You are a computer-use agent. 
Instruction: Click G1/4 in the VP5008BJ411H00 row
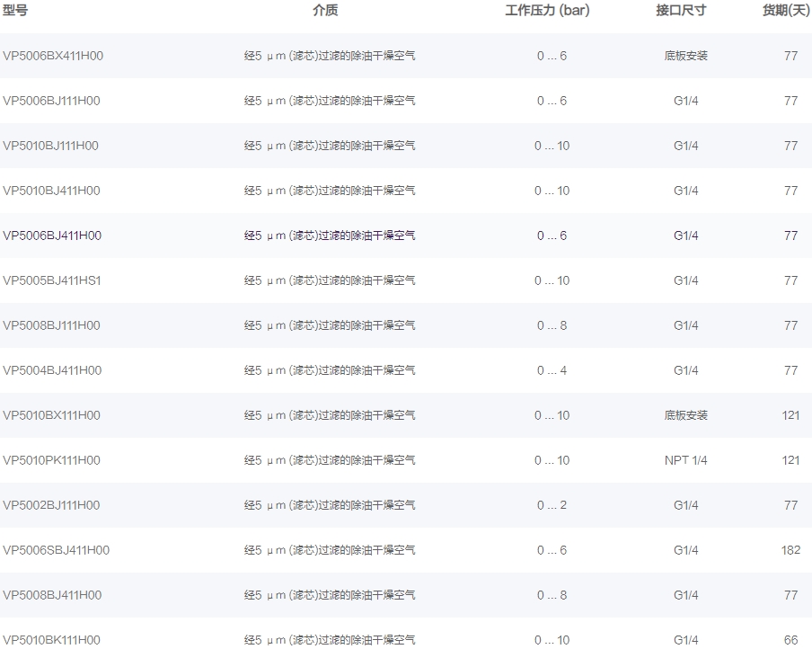point(685,595)
